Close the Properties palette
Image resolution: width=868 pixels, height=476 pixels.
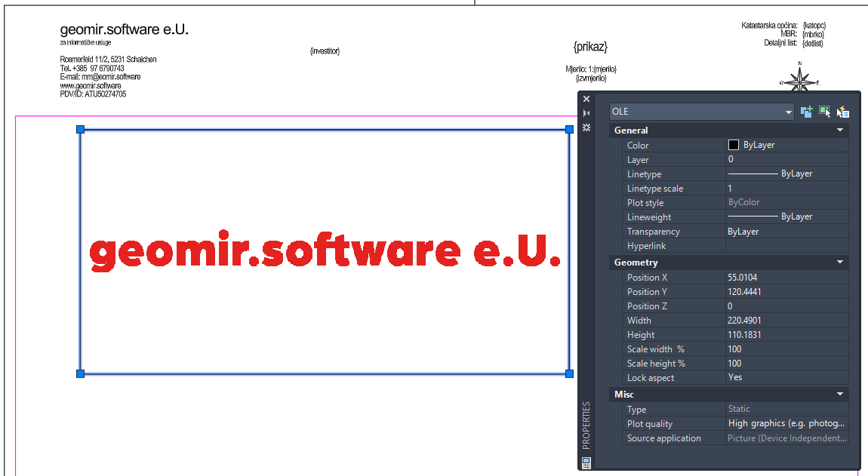click(x=586, y=99)
